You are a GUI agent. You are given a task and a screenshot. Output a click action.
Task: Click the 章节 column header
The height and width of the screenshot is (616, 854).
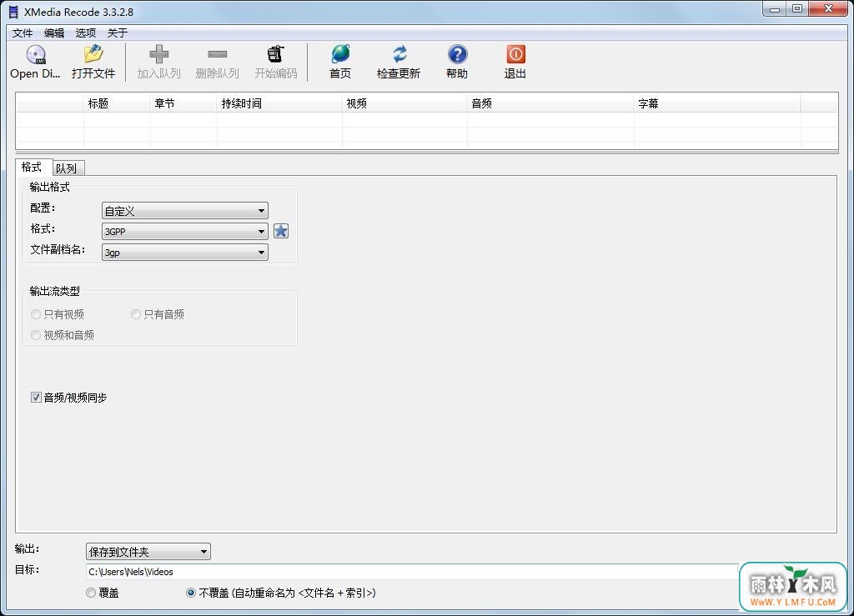183,103
